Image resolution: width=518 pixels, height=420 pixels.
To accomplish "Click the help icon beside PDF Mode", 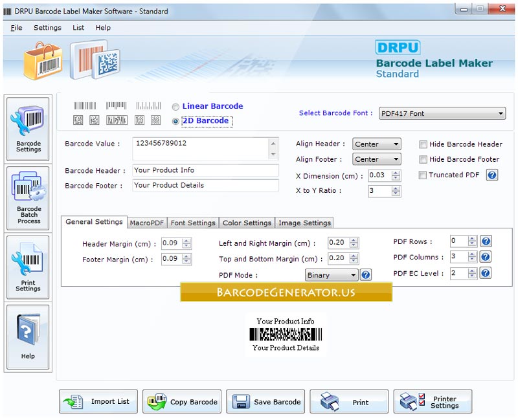I will pos(366,275).
